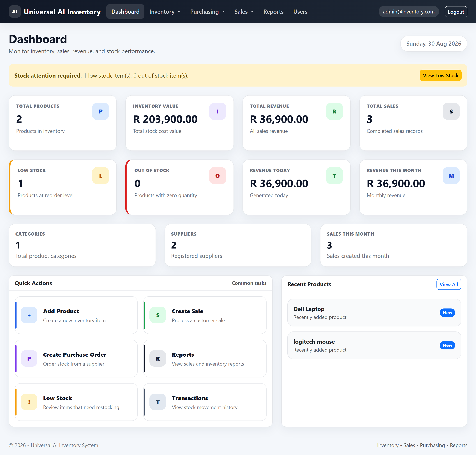The image size is (476, 455).
Task: Click the Inventory Value I icon
Action: 218,111
